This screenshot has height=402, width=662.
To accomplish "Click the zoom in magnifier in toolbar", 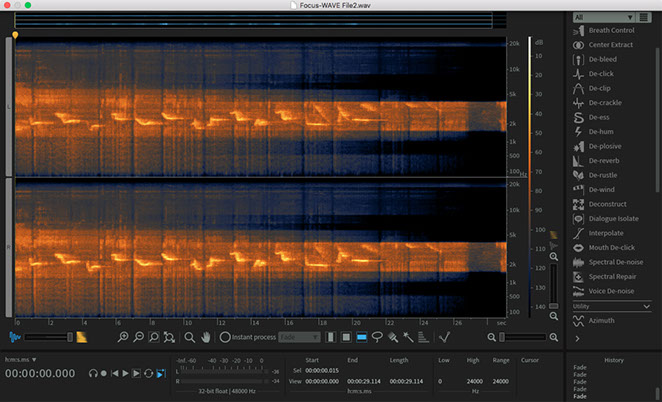I will click(122, 337).
